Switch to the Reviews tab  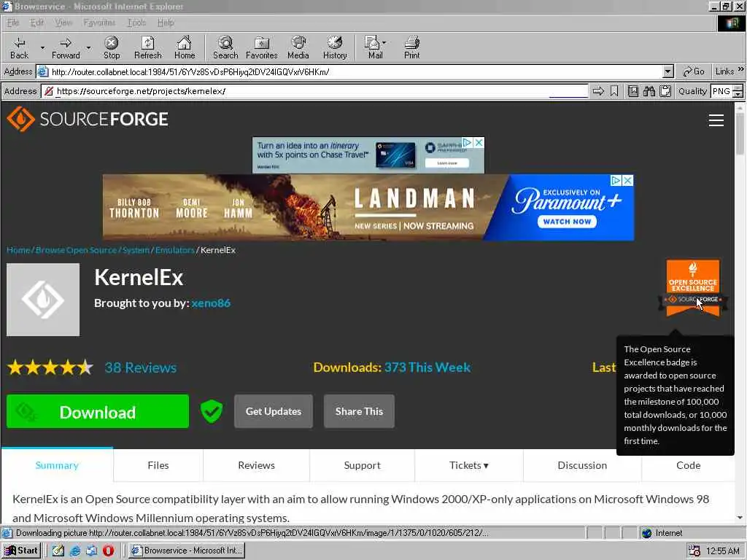click(256, 465)
